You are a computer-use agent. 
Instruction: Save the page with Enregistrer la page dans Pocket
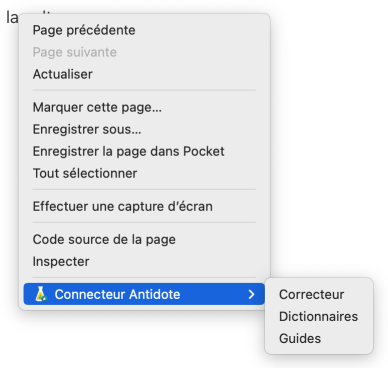click(128, 151)
